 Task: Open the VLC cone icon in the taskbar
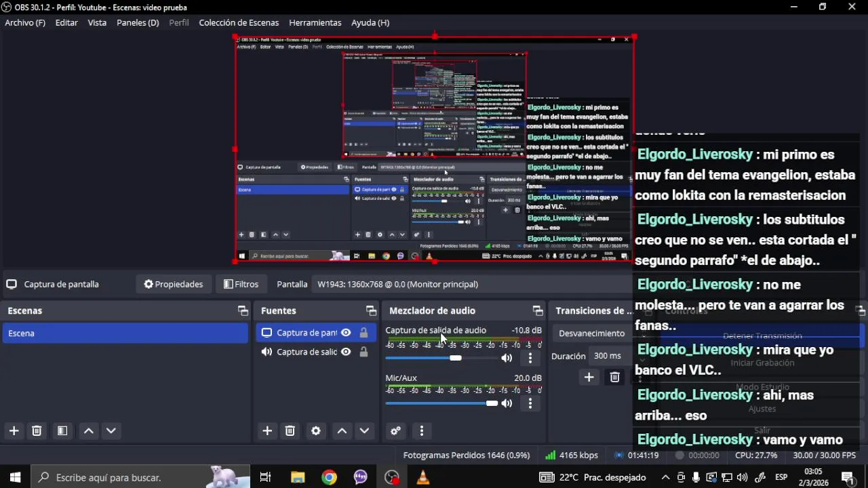pyautogui.click(x=423, y=477)
